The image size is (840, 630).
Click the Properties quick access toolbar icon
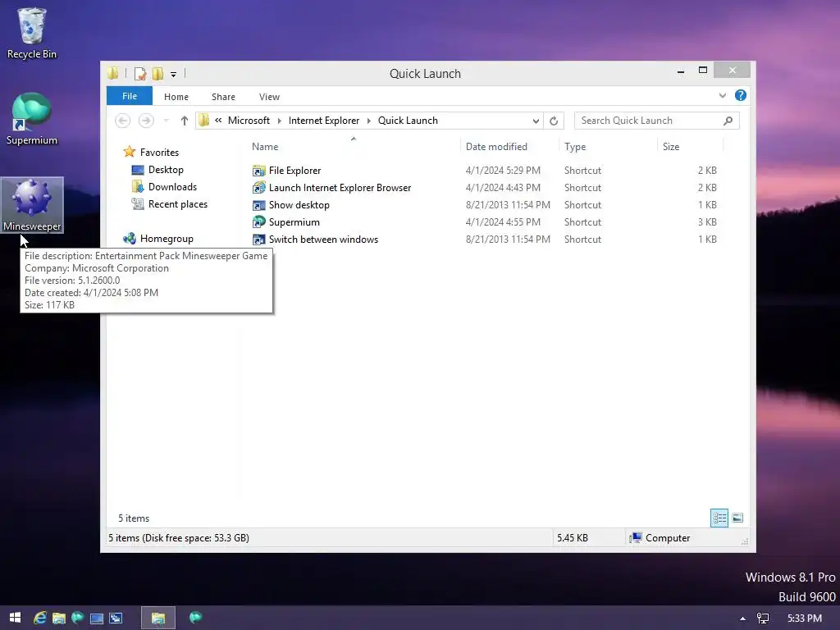click(x=139, y=73)
